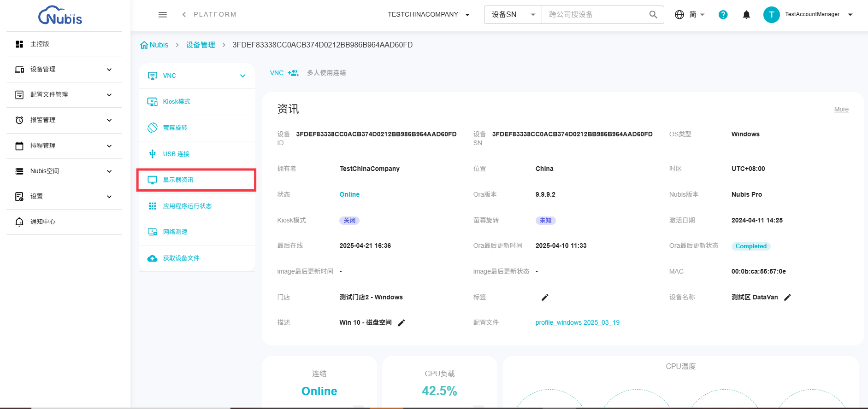Click the Completed status badge

pyautogui.click(x=751, y=246)
